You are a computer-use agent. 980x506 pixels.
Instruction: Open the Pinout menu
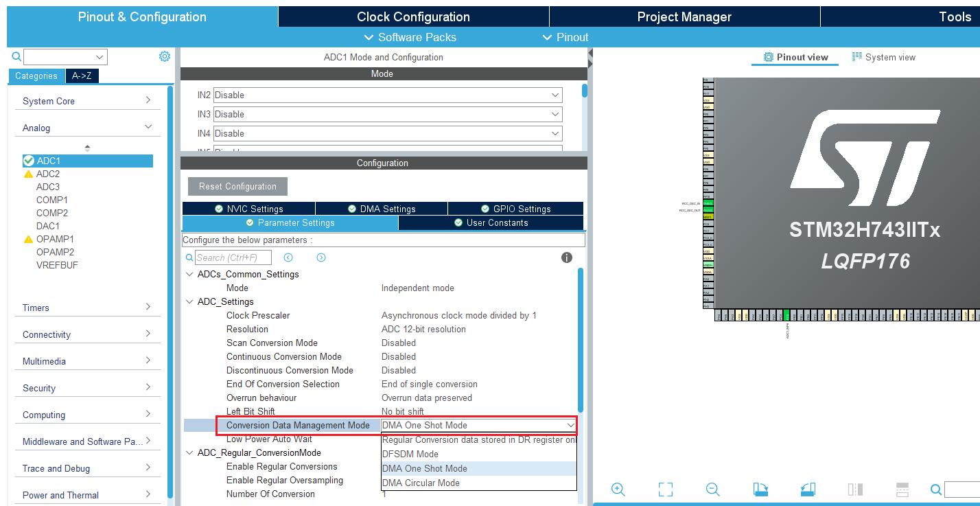point(565,37)
